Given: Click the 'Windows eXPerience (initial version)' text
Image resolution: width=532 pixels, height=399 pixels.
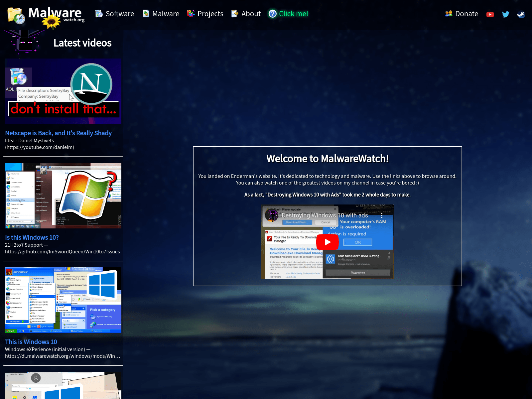Looking at the screenshot, I should point(45,349).
